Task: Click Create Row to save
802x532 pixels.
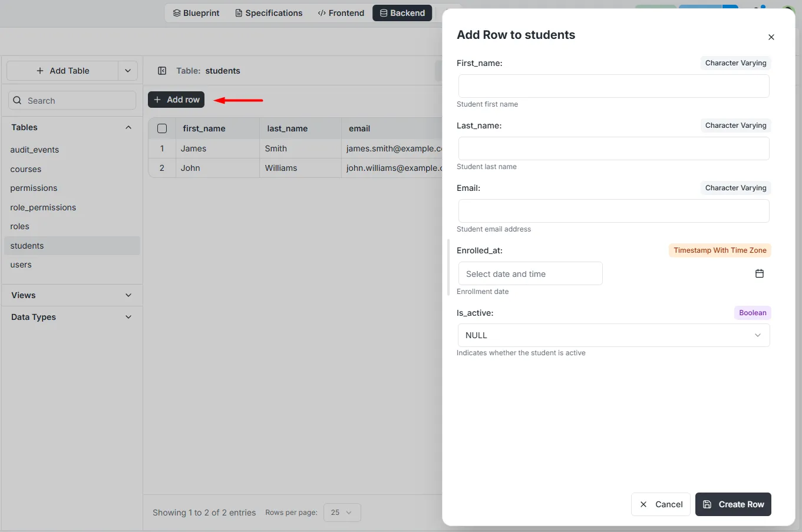Action: [x=733, y=504]
